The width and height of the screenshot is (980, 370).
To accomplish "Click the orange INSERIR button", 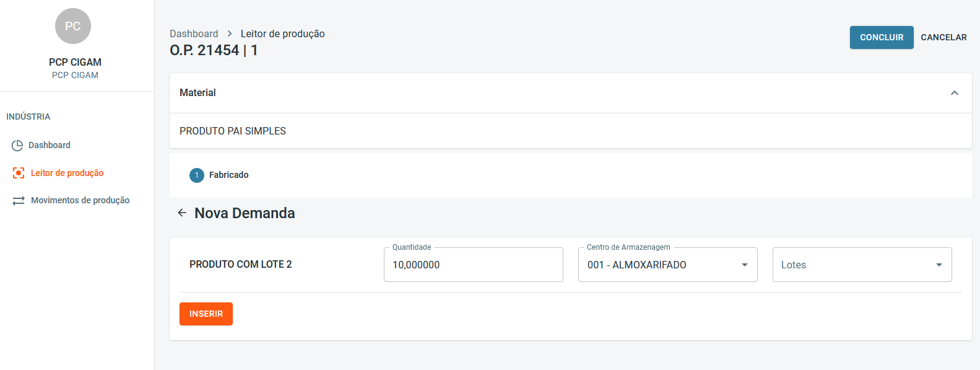I will [x=206, y=314].
